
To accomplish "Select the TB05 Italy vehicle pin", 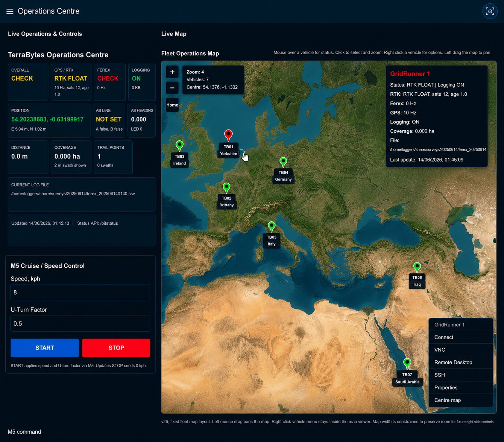I will tap(272, 227).
